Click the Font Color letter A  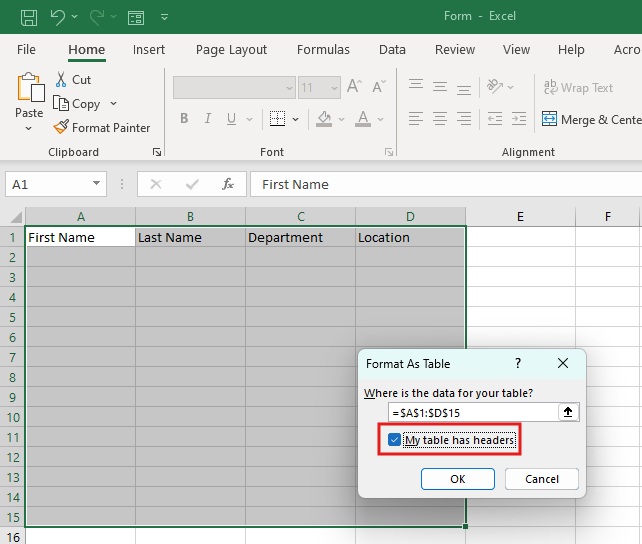coord(363,119)
